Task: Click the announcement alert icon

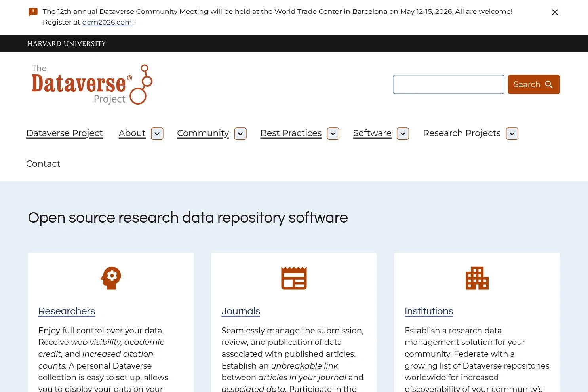Action: [x=33, y=12]
